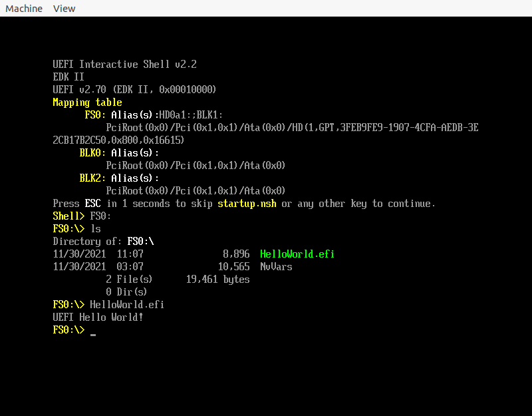The height and width of the screenshot is (416, 532).
Task: Click the yellow BLK0: label
Action: 92,153
